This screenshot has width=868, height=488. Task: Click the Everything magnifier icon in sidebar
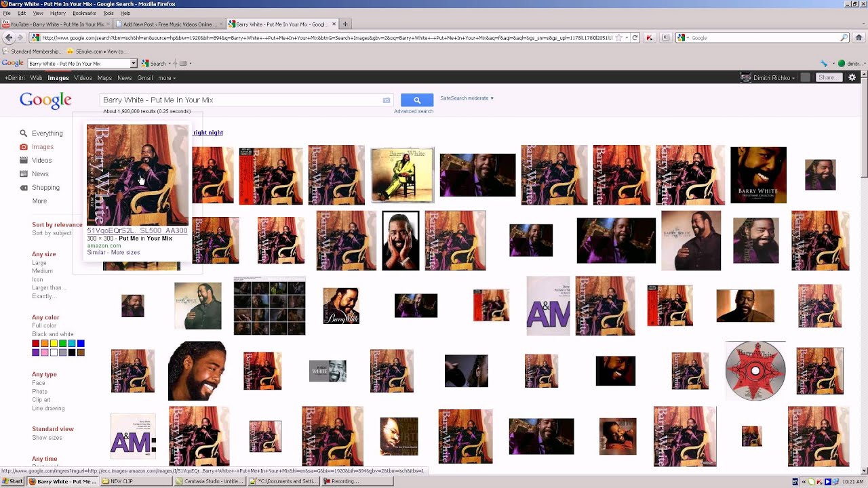point(24,134)
